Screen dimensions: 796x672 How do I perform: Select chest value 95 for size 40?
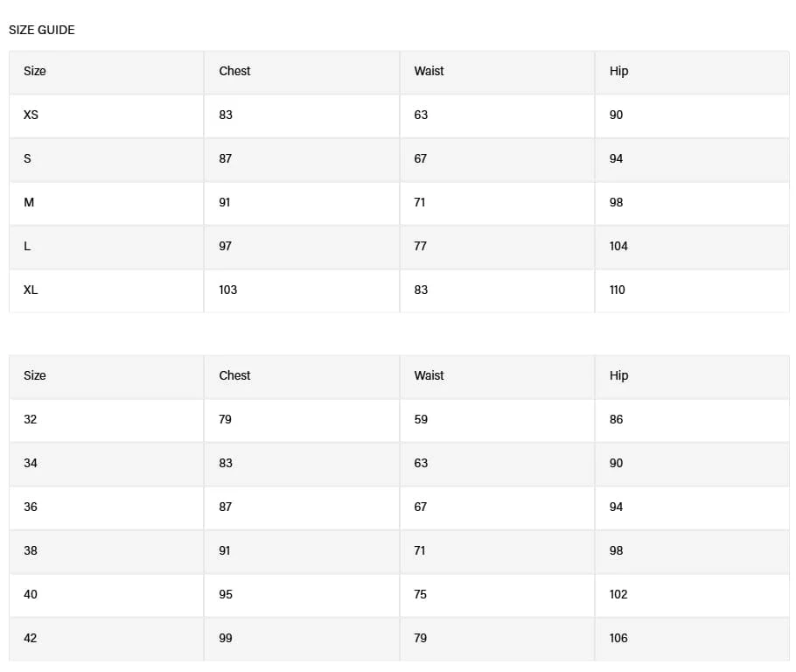click(226, 595)
